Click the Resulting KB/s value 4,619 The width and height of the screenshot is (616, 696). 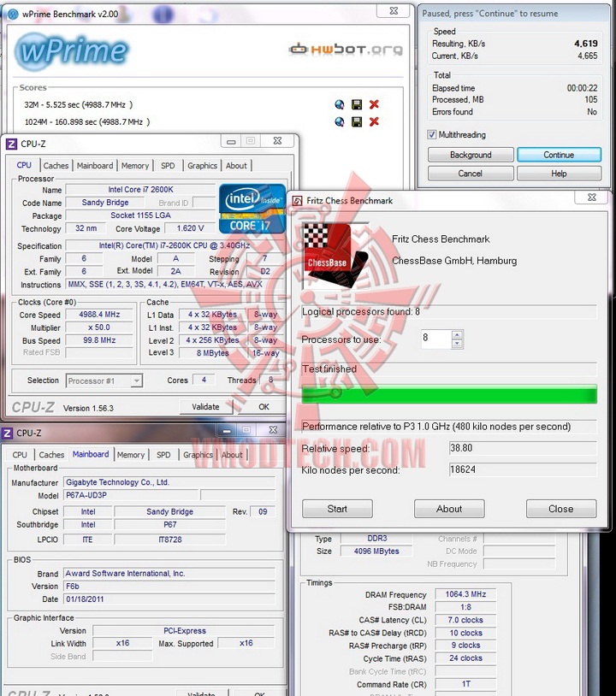[586, 44]
